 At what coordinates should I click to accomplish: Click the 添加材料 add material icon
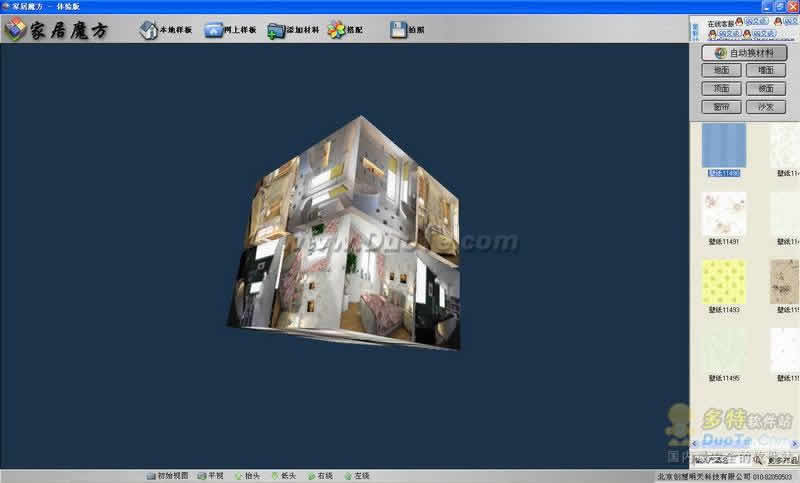(x=294, y=30)
